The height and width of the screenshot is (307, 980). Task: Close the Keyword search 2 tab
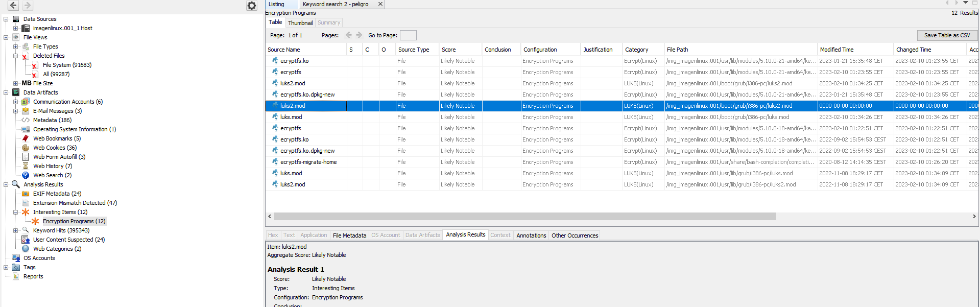tap(380, 4)
